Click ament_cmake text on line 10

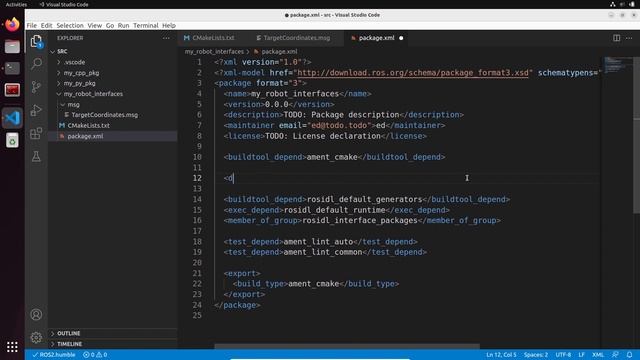click(x=332, y=157)
